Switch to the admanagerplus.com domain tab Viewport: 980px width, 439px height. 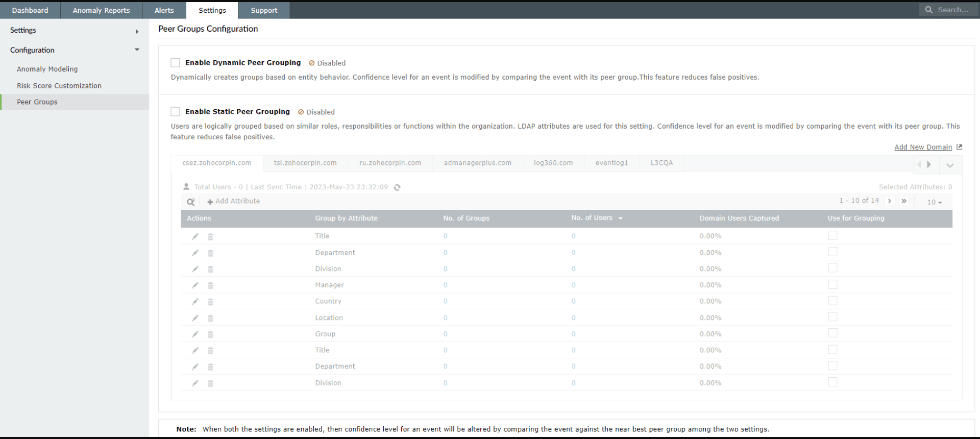click(x=478, y=163)
